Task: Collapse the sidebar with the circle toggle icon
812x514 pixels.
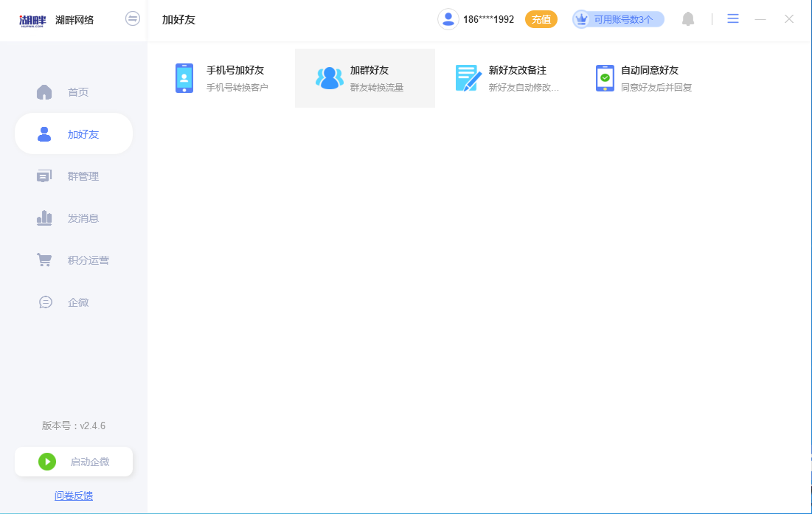Action: pyautogui.click(x=133, y=18)
